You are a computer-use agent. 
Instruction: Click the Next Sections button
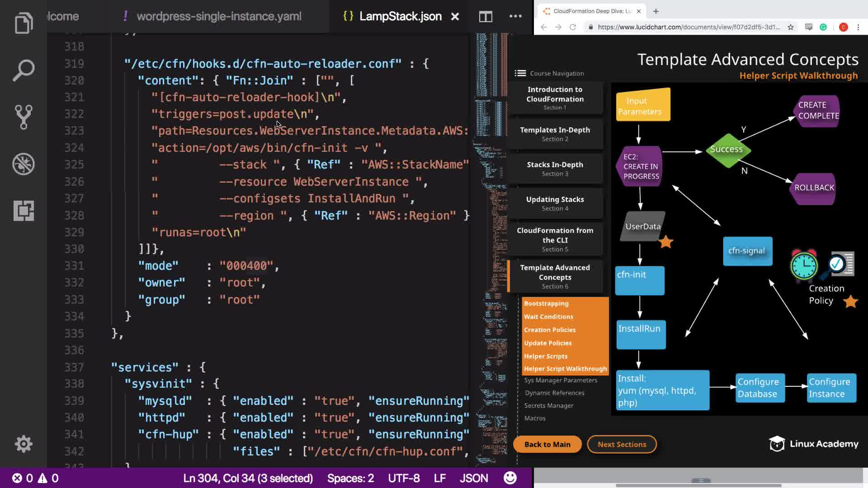[x=622, y=444]
